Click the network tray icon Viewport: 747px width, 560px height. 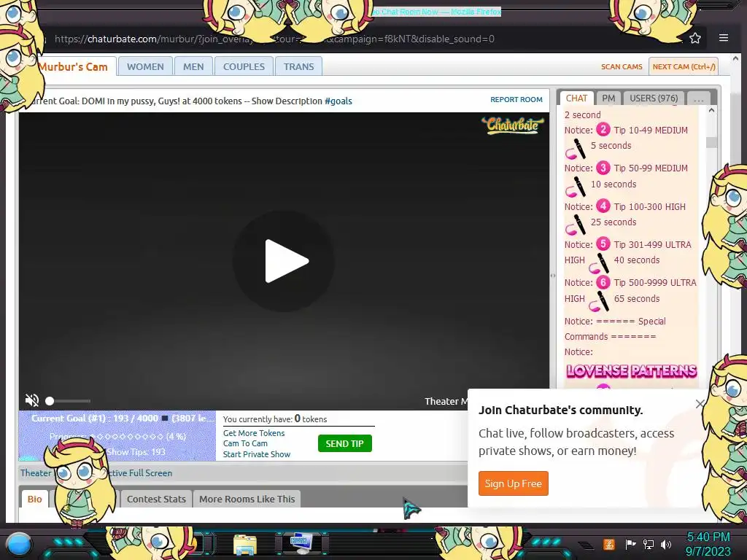pos(649,544)
